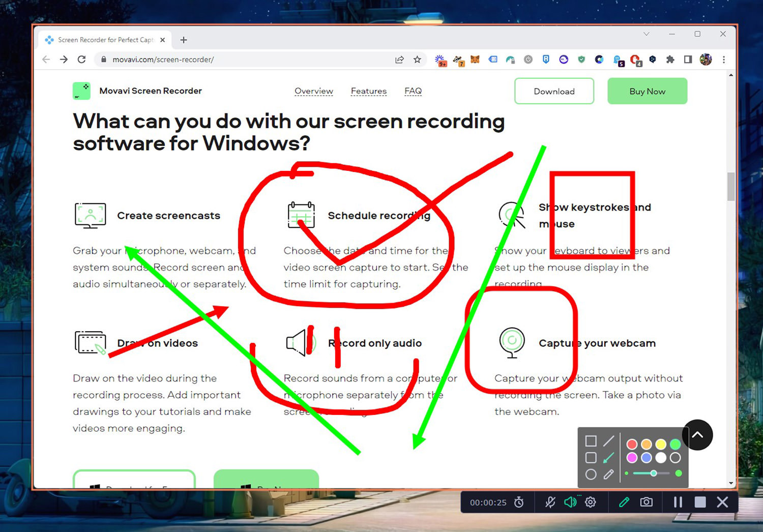
Task: Reload the current page
Action: [81, 60]
